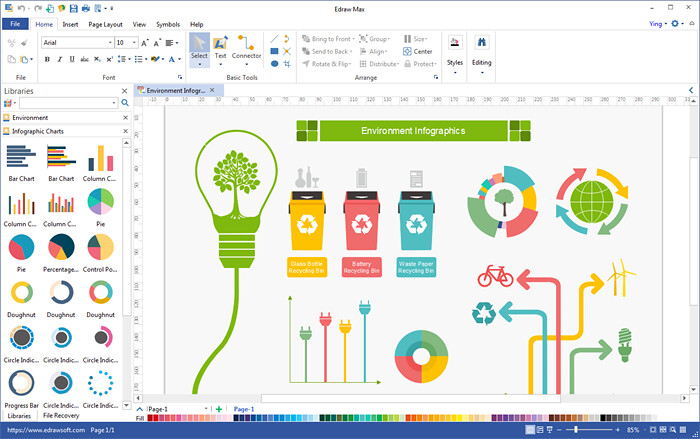700x439 pixels.
Task: Switch to the Page Layout tab
Action: pyautogui.click(x=105, y=24)
